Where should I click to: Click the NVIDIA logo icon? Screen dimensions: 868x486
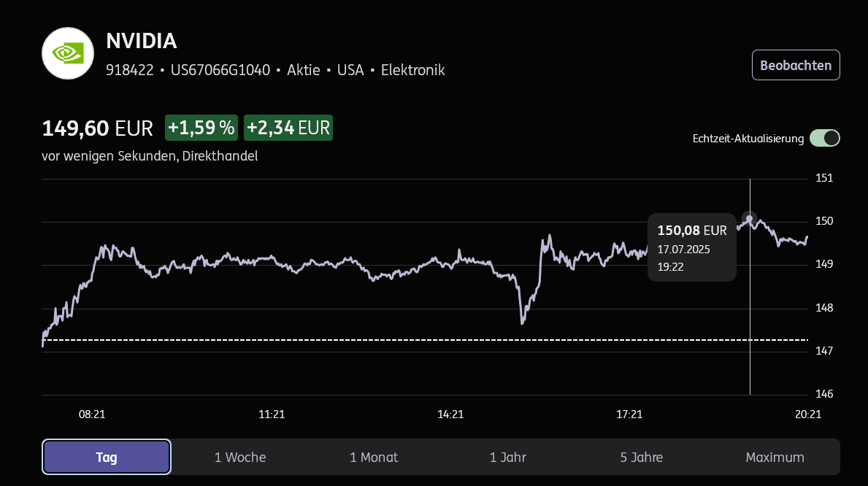pos(68,54)
